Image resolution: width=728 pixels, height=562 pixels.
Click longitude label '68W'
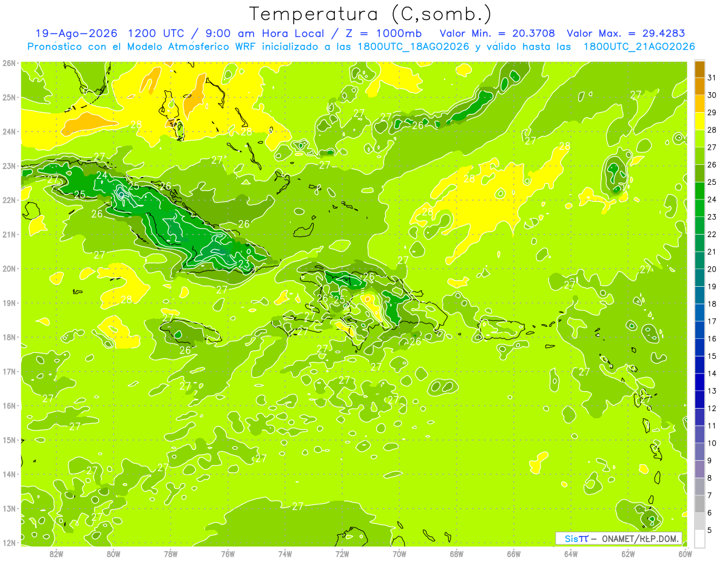pos(457,554)
